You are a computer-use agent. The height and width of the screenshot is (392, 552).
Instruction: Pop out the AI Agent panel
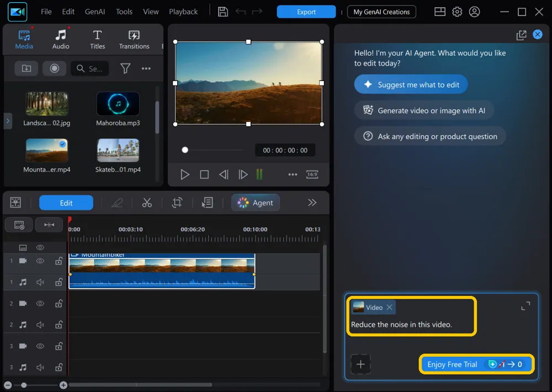(521, 35)
